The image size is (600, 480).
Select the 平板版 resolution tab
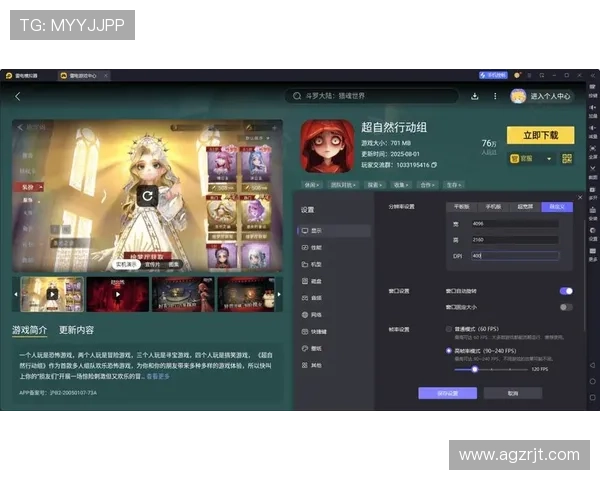point(461,207)
